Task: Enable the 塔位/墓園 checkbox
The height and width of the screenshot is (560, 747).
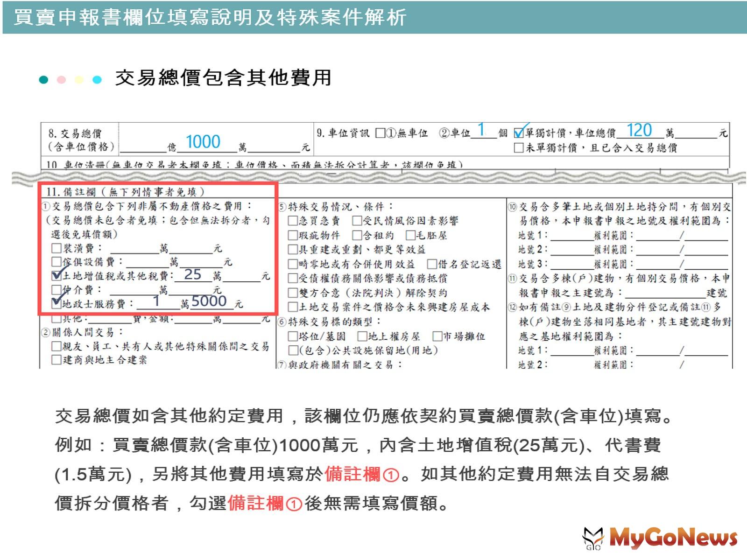Action: pos(293,336)
